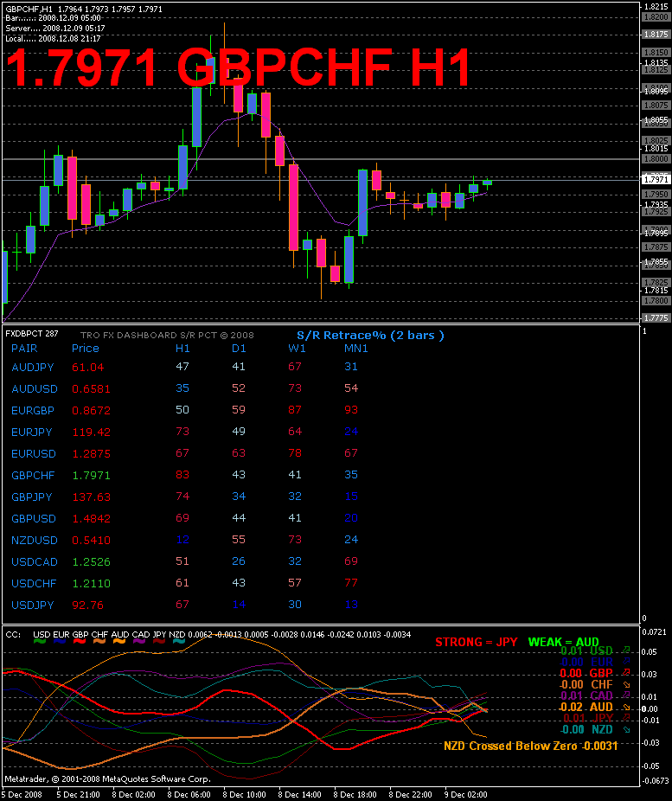Click the green USD line swatch in CC legend

[x=40, y=641]
